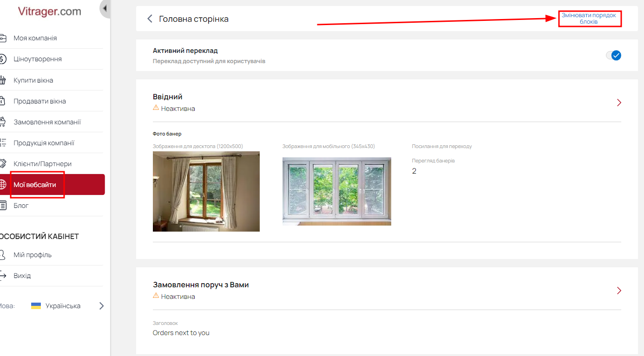Click the Ввідний heading
The image size is (644, 356).
[168, 97]
